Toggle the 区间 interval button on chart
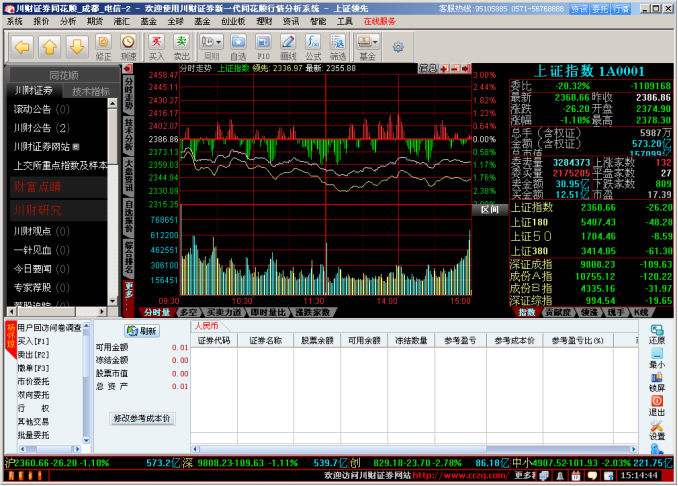Viewport: 678px width, 486px height. click(488, 210)
